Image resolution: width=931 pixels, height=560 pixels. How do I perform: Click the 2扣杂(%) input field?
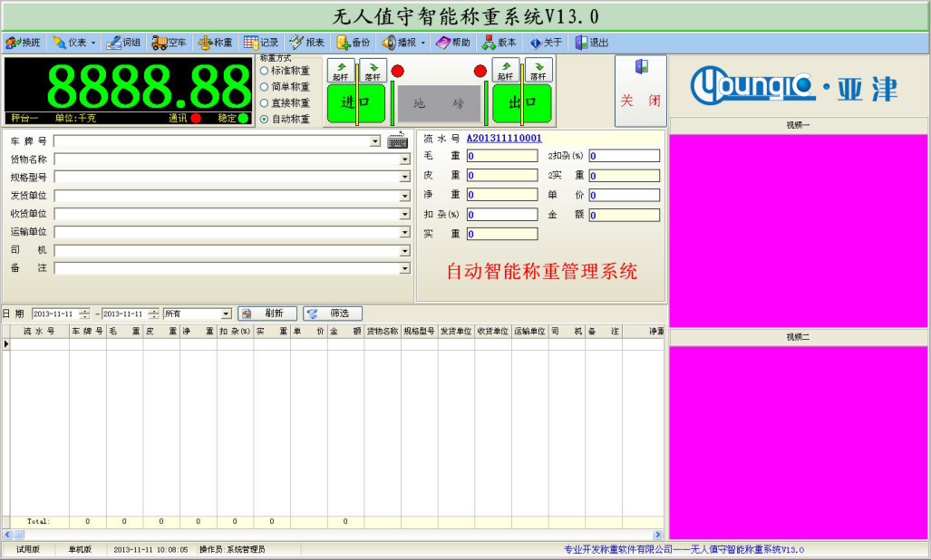point(624,156)
